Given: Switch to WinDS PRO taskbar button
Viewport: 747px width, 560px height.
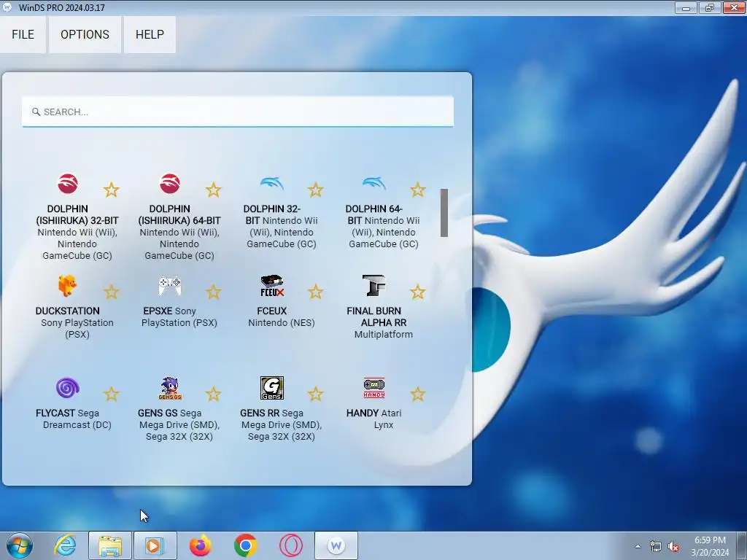Looking at the screenshot, I should (x=336, y=545).
